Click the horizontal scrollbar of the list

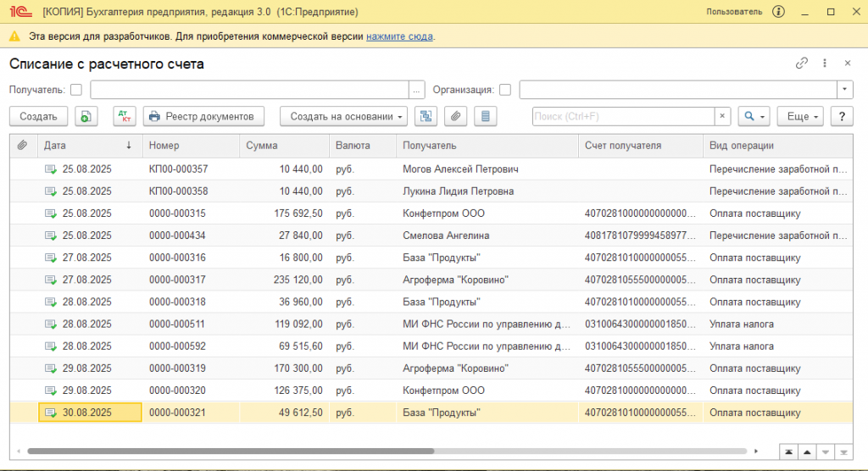tap(231, 451)
